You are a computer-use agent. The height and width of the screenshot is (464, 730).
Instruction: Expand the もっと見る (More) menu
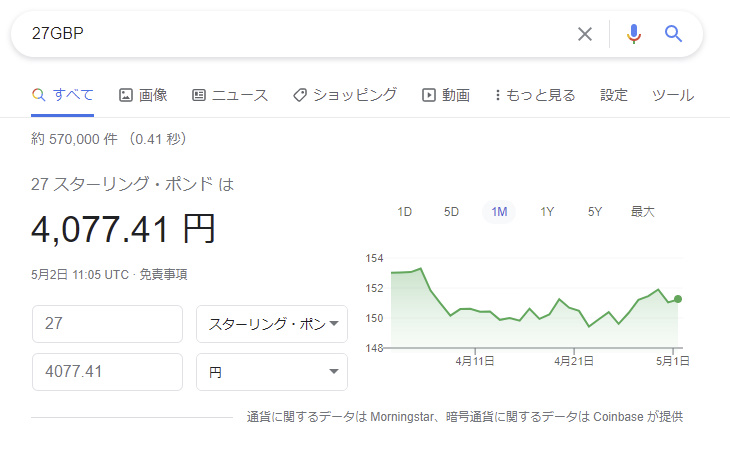pos(535,95)
